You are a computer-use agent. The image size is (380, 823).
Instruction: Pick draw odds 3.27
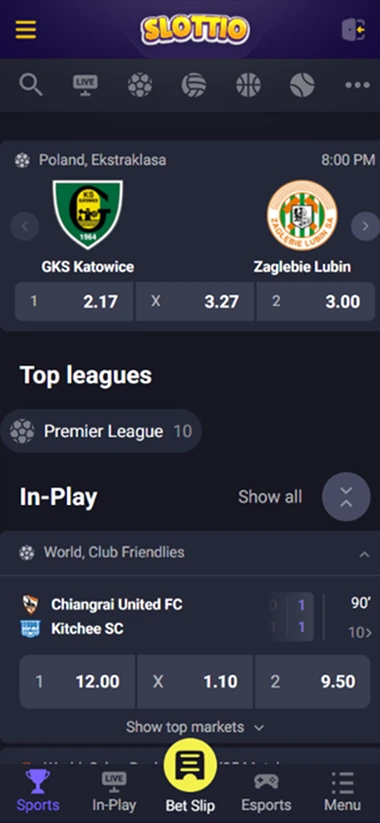coord(195,301)
